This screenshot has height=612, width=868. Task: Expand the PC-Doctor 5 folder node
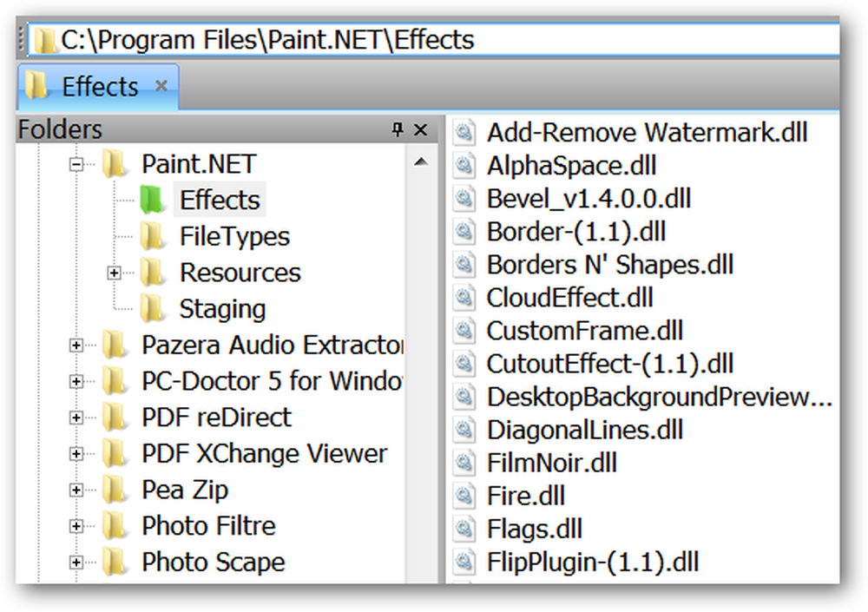point(76,382)
